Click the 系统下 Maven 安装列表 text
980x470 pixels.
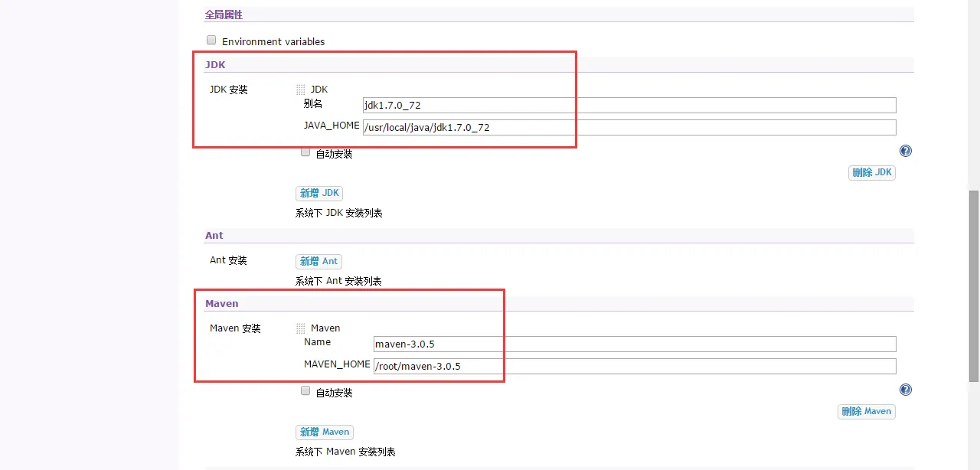point(345,452)
